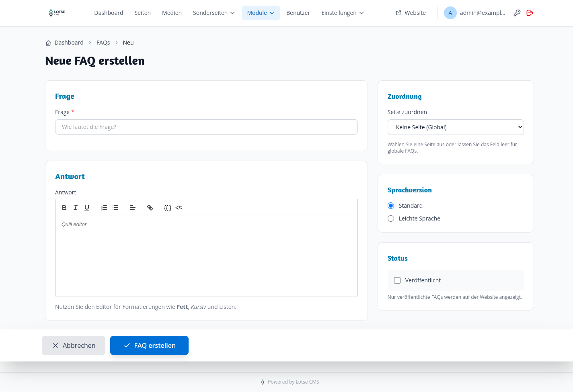Click the key icon in the header
573x392 pixels.
(517, 13)
